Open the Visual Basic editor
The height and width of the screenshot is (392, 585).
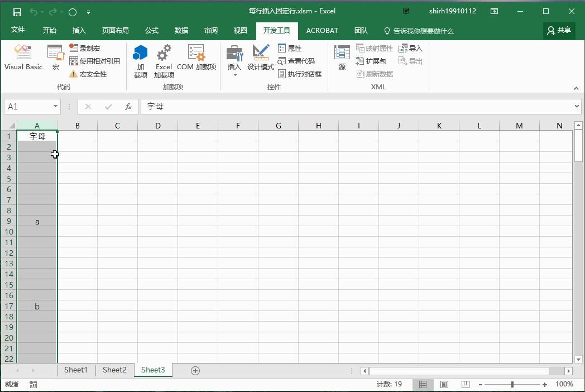coord(23,57)
